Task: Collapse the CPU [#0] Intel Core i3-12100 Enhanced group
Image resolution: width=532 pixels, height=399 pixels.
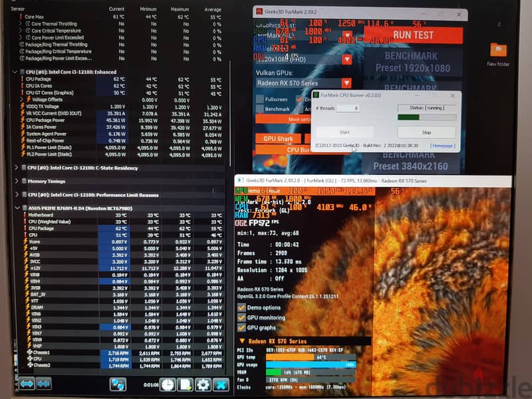Action: tap(15, 72)
